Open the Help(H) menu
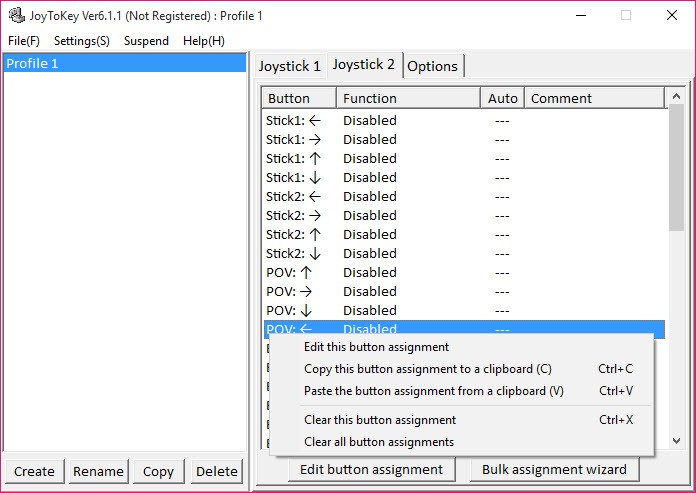 (204, 41)
